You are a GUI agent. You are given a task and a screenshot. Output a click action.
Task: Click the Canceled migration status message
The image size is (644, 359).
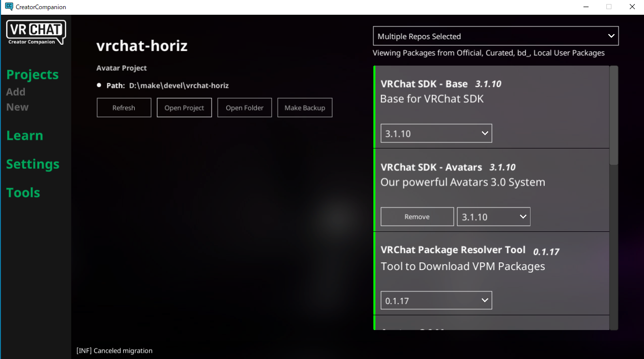[x=114, y=351]
